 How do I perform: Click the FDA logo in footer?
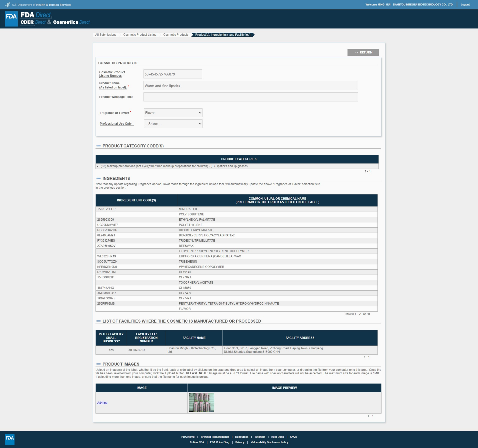10,439
